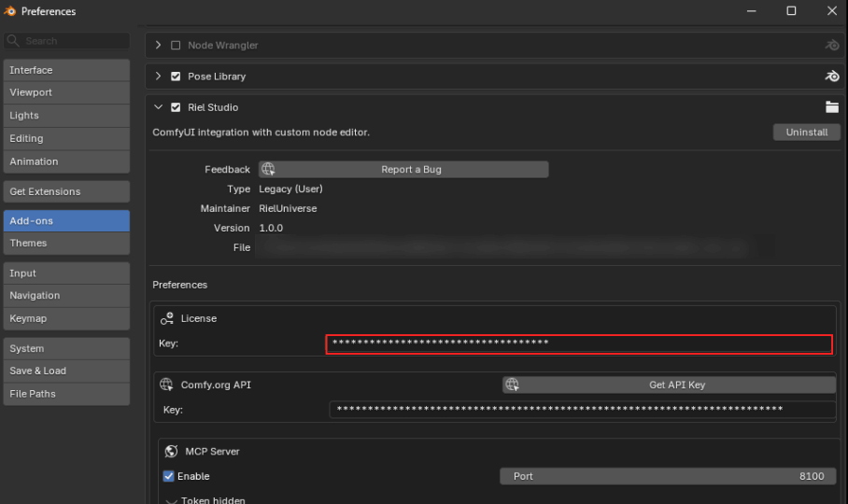Image resolution: width=848 pixels, height=504 pixels.
Task: Click the Report a Bug button
Action: 403,169
